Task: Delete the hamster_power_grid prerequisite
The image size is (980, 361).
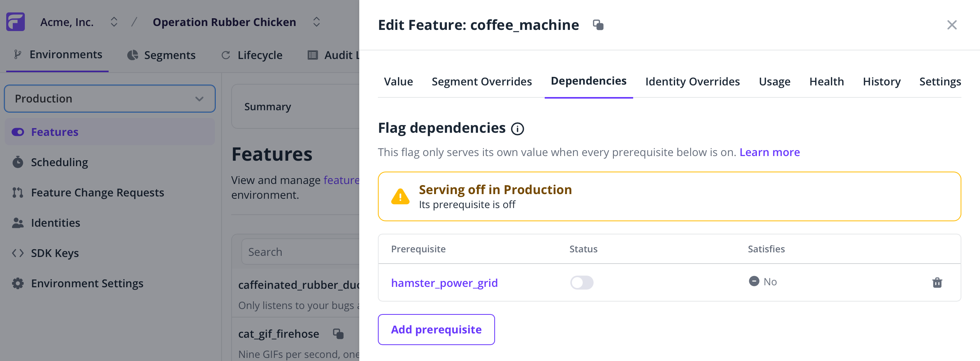Action: pos(937,283)
